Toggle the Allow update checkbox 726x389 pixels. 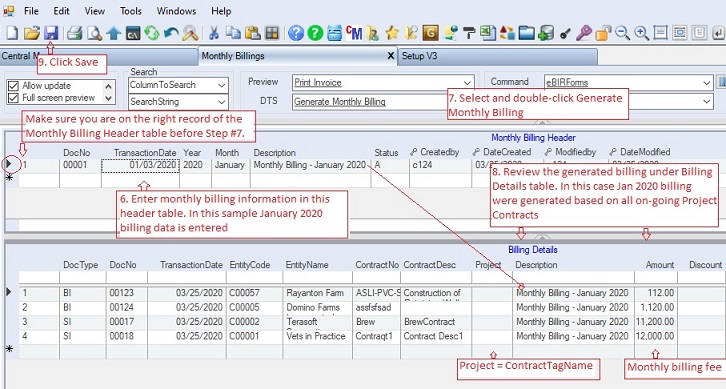click(x=13, y=86)
